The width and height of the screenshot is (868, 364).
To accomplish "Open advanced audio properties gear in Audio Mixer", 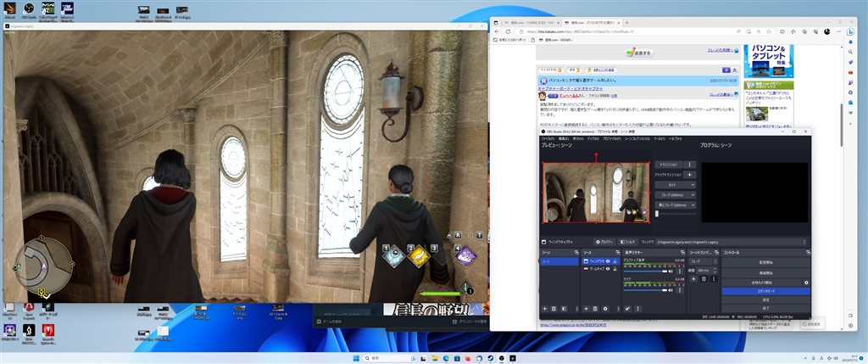I will tap(628, 309).
